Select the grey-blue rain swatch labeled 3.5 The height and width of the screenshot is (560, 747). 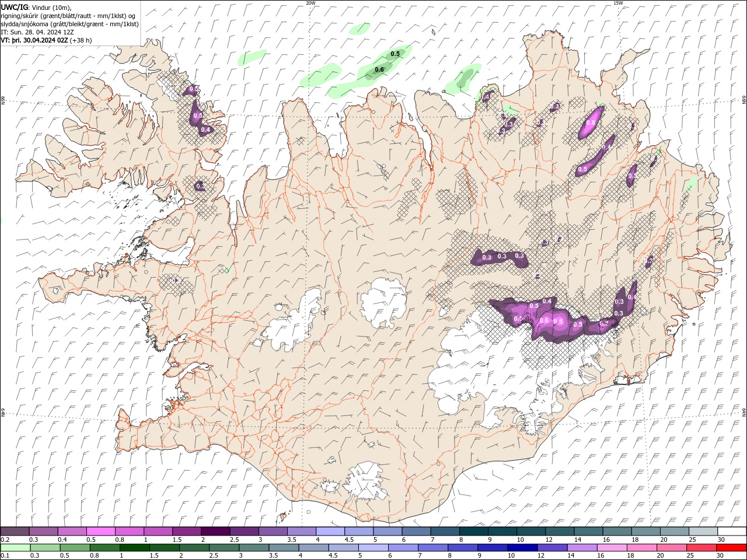pyautogui.click(x=284, y=548)
